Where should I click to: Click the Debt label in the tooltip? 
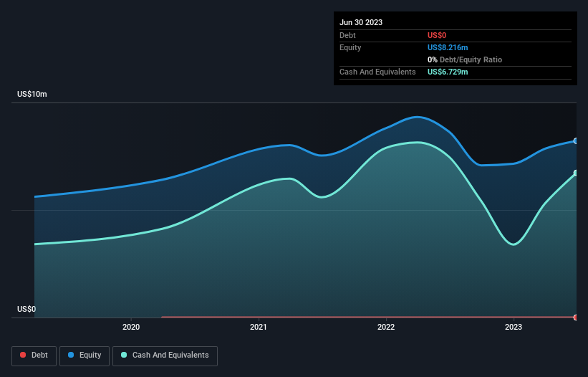pos(347,35)
